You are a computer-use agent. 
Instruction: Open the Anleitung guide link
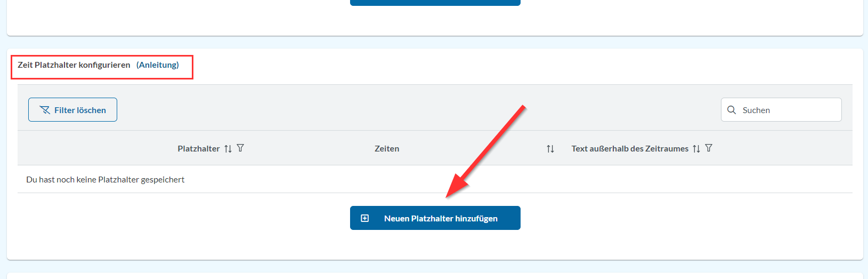point(158,65)
